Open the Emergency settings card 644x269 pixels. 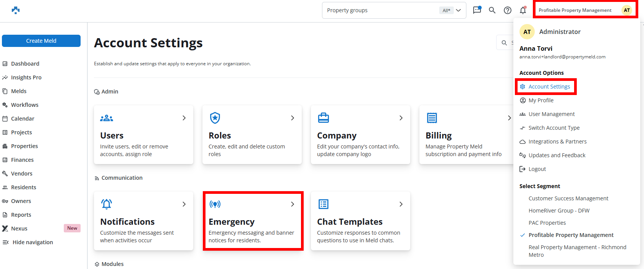253,221
